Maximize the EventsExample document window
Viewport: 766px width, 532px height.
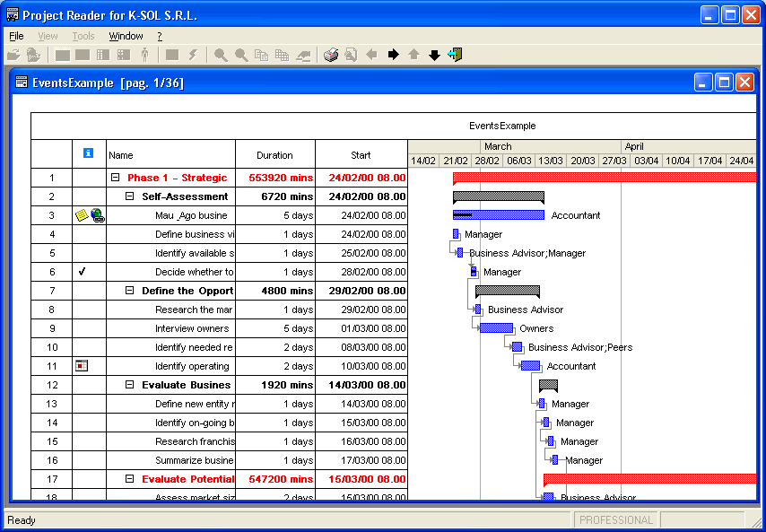724,82
